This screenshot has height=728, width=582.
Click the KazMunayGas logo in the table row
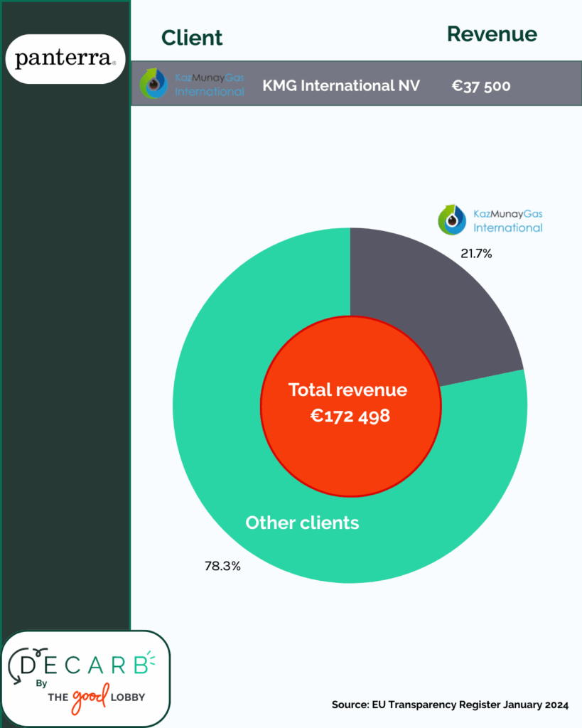pos(192,84)
